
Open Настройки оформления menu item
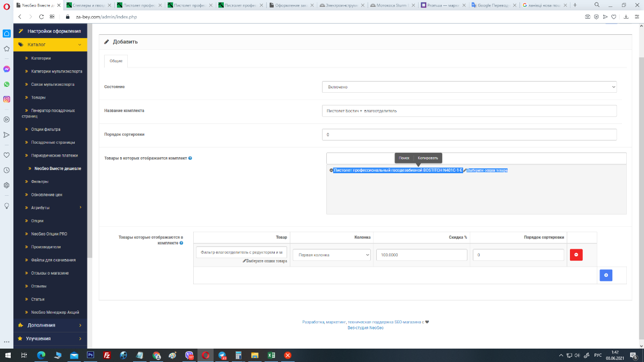click(x=50, y=31)
